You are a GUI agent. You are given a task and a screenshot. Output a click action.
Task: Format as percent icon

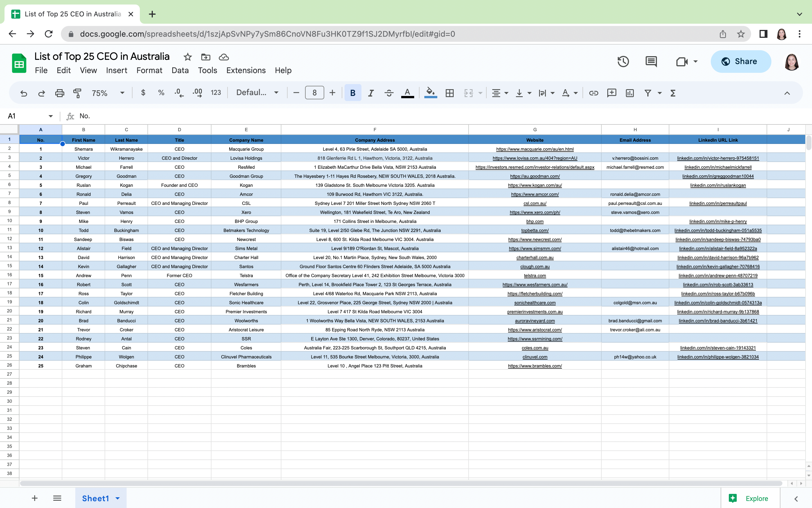pos(161,93)
